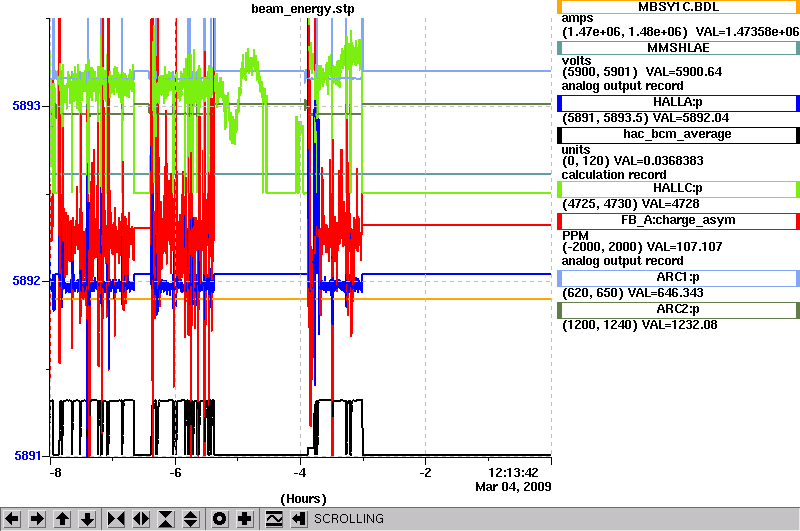The height and width of the screenshot is (531, 800).
Task: Click the Mar 04, 2009 date
Action: 513,487
